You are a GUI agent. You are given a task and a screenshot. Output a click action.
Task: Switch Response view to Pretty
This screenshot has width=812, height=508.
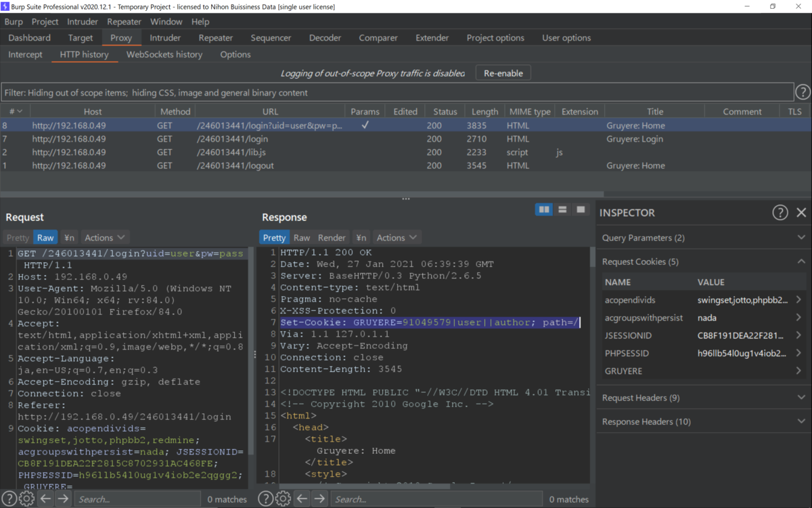pos(274,238)
